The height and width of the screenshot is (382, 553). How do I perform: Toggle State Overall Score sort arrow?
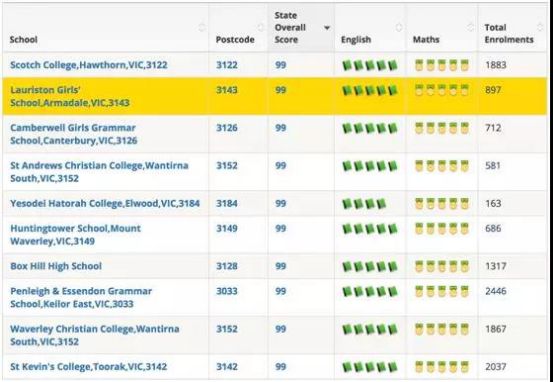[x=327, y=28]
